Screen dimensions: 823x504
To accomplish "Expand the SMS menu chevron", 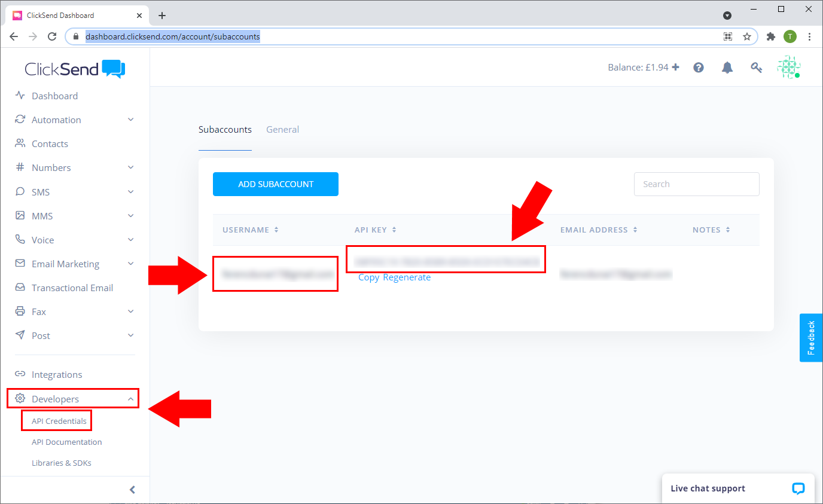I will click(130, 192).
